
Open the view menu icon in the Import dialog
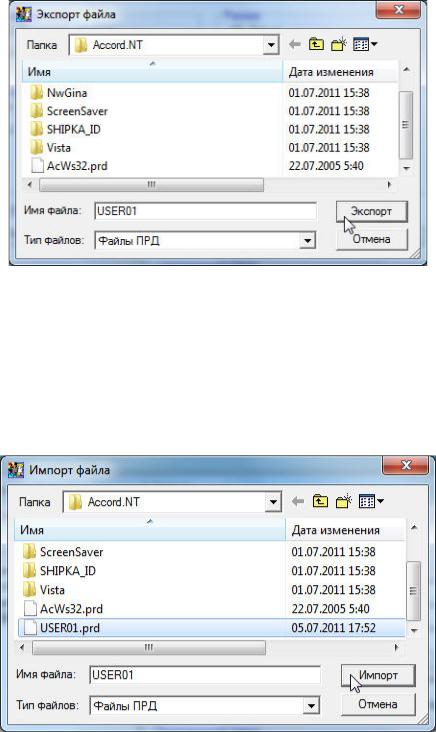pyautogui.click(x=371, y=502)
